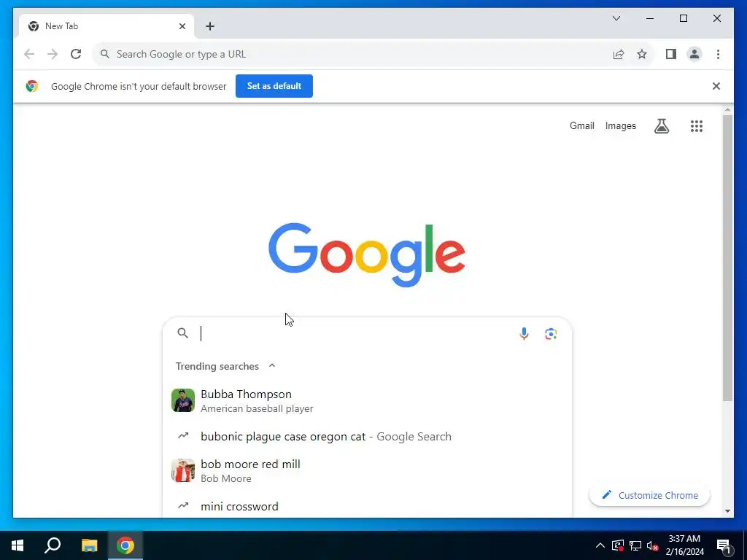Click the page vertical scrollbar thumb
The width and height of the screenshot is (747, 560).
pyautogui.click(x=727, y=258)
